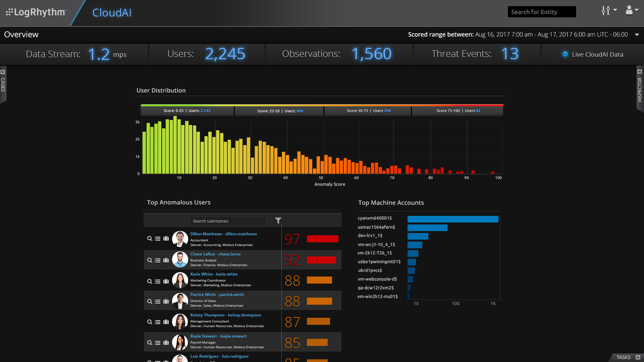The image size is (644, 362).
Task: Select the Score 0-25 distribution tab
Action: (187, 111)
